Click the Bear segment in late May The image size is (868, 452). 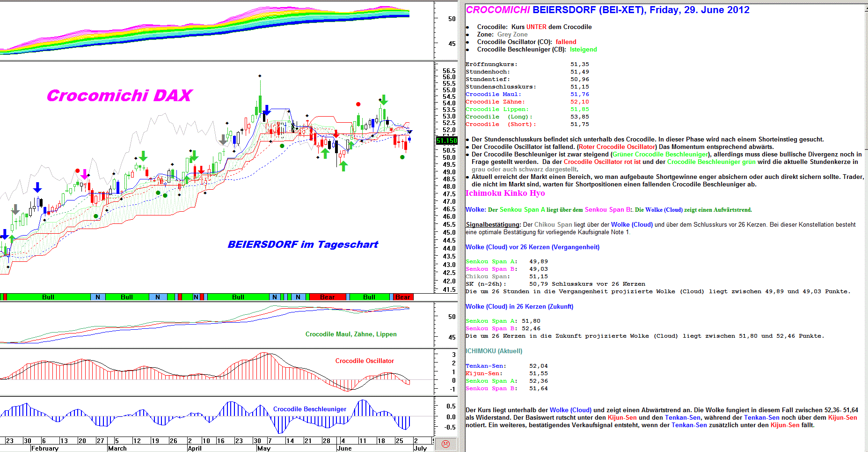327,297
